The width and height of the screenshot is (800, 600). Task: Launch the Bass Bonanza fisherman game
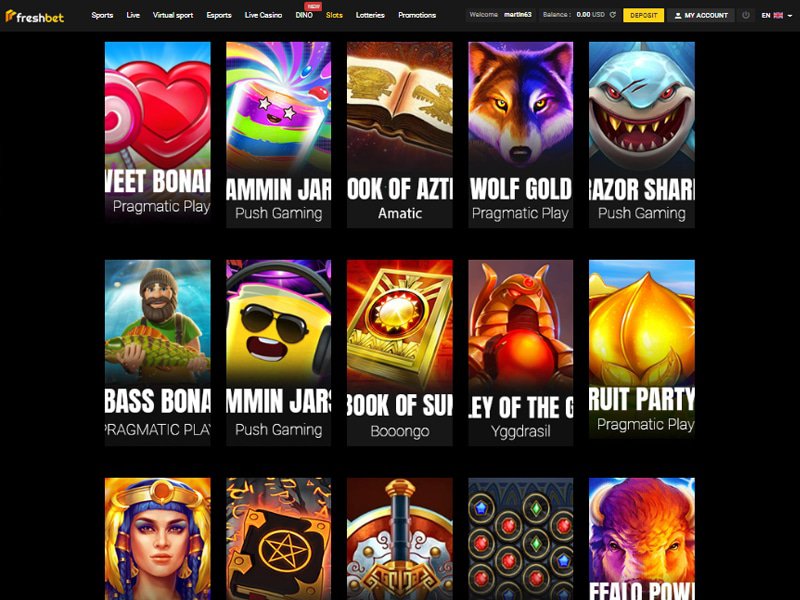coord(158,353)
